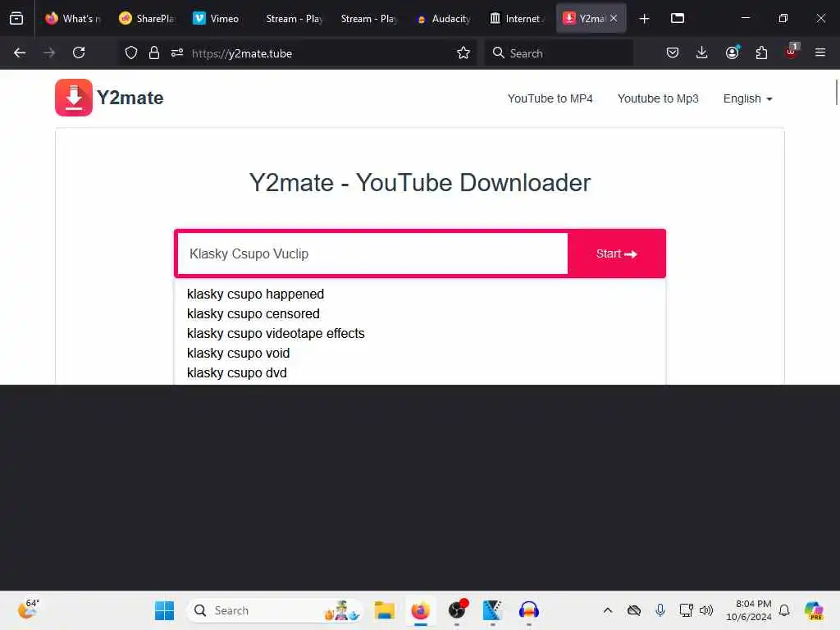Image resolution: width=840 pixels, height=630 pixels.
Task: Click the Y2mate brand name link
Action: (130, 98)
